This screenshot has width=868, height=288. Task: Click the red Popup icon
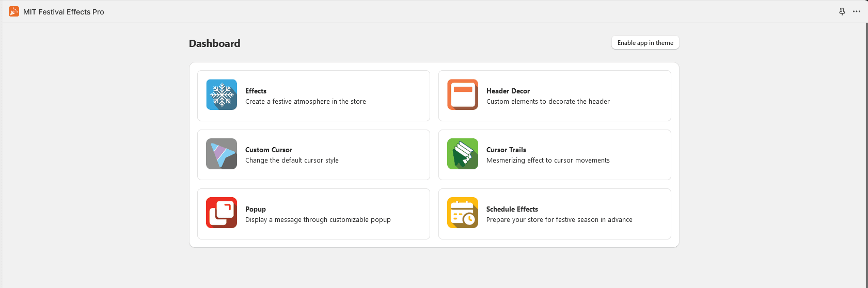click(x=222, y=213)
